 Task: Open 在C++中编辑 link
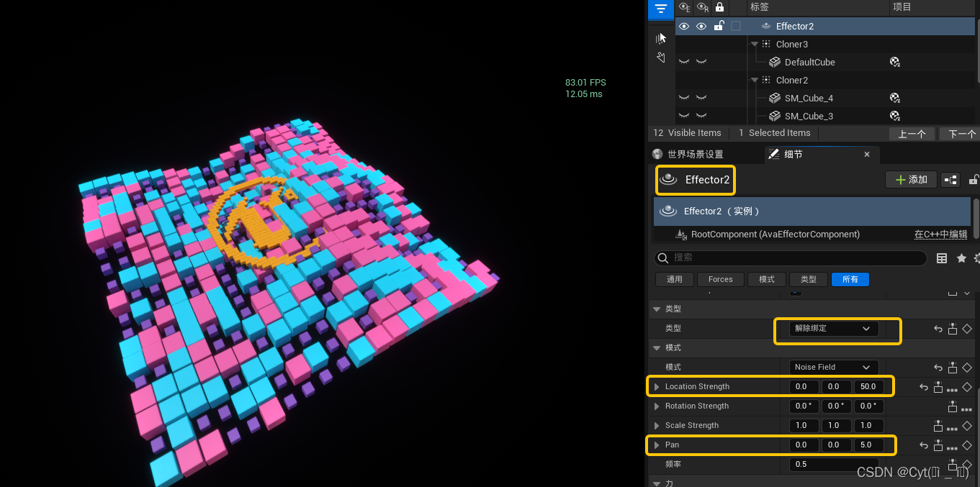pos(940,235)
